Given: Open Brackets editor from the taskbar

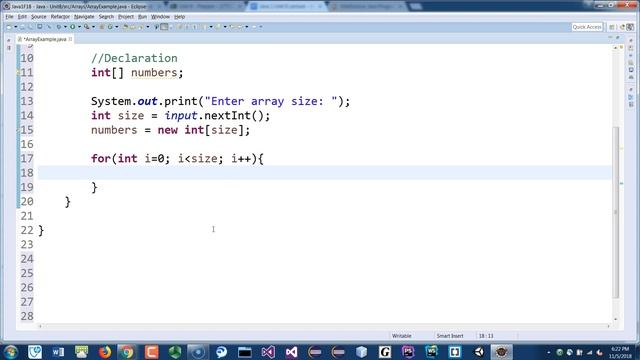Looking at the screenshot, I should (455, 352).
